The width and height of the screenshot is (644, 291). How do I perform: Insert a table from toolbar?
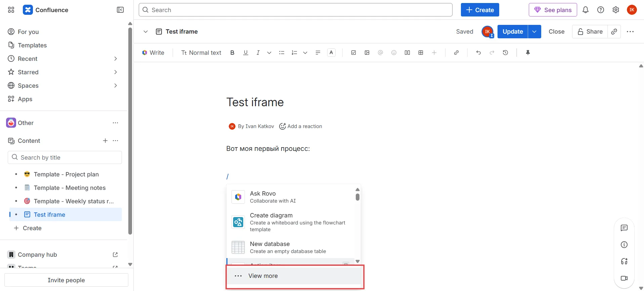421,53
